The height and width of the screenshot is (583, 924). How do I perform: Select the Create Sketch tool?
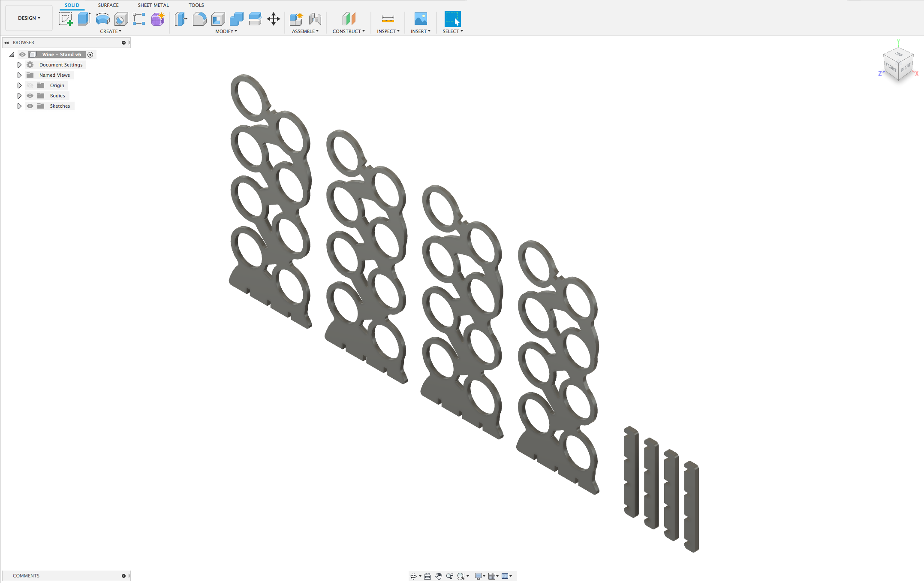click(x=66, y=19)
